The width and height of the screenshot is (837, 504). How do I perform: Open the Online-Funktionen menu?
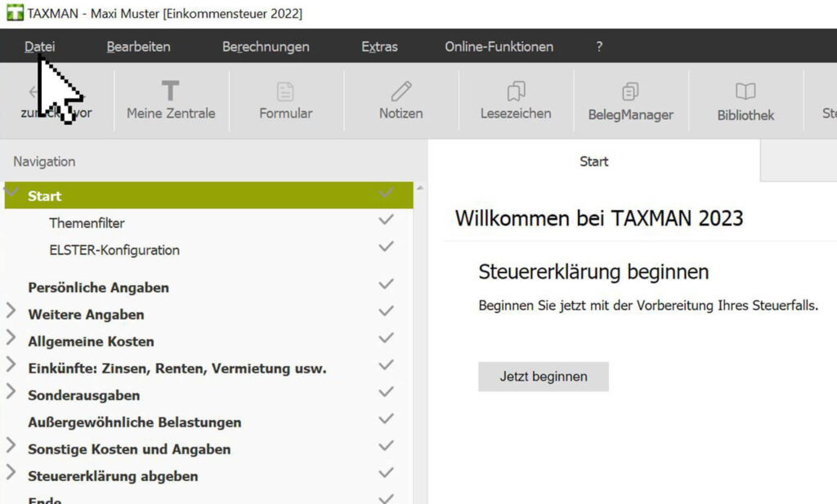(499, 47)
